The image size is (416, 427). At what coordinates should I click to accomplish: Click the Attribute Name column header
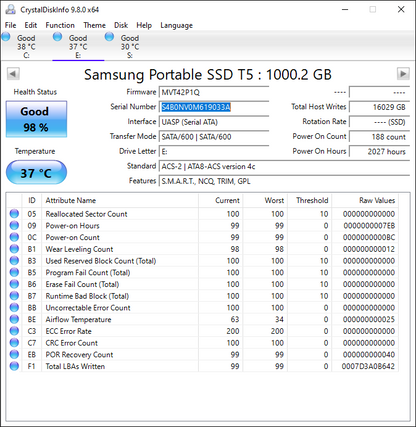pos(120,200)
